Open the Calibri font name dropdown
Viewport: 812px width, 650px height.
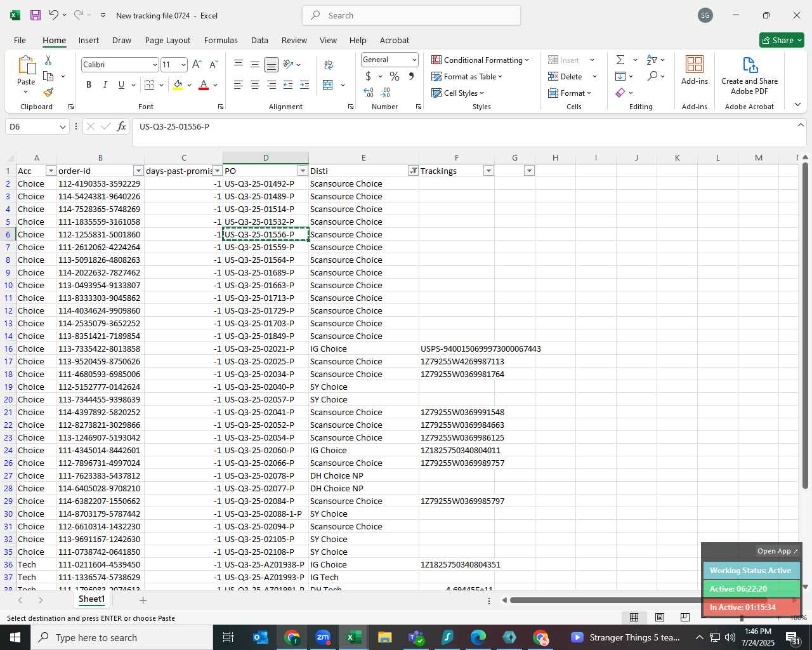[154, 65]
